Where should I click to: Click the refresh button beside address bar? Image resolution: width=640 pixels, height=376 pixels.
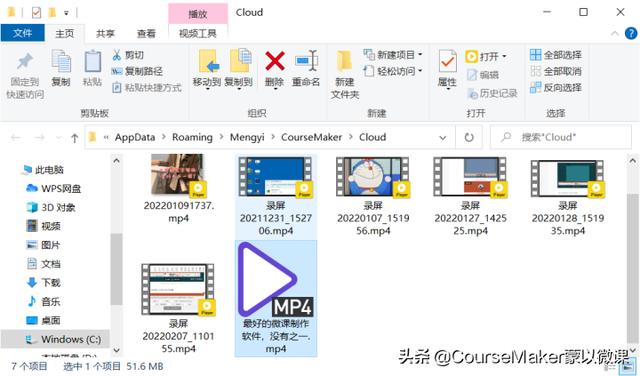[x=469, y=137]
